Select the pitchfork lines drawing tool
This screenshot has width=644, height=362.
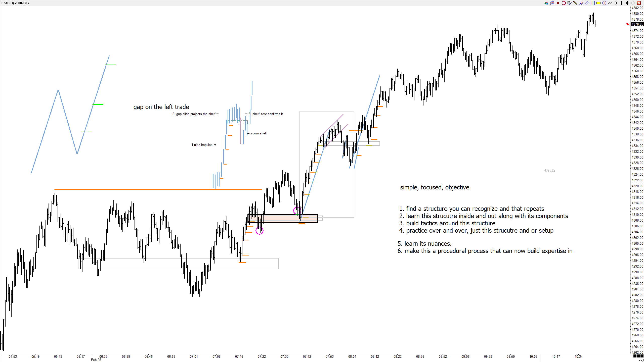(x=581, y=3)
